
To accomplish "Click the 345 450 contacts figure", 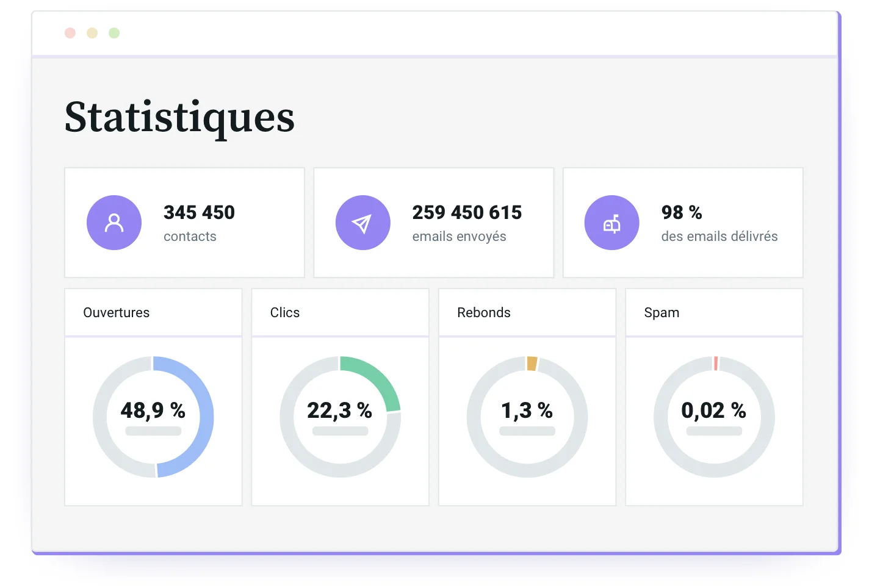I will tap(199, 212).
